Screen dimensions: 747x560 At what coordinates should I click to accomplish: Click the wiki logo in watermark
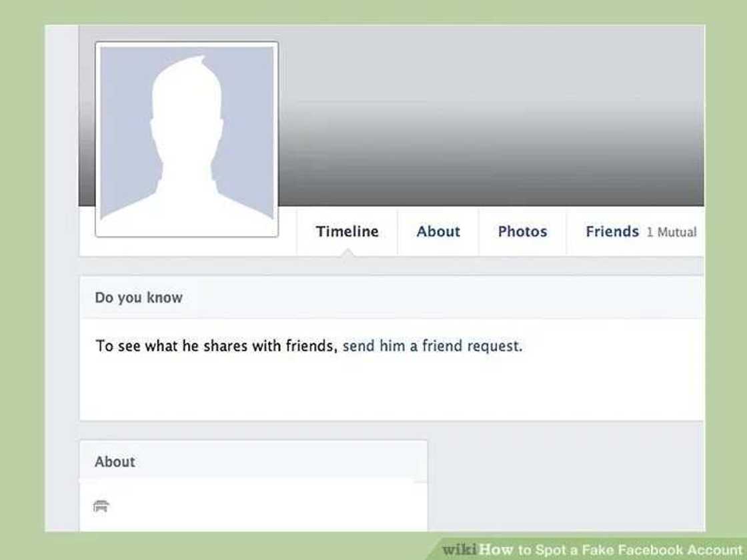click(x=460, y=549)
